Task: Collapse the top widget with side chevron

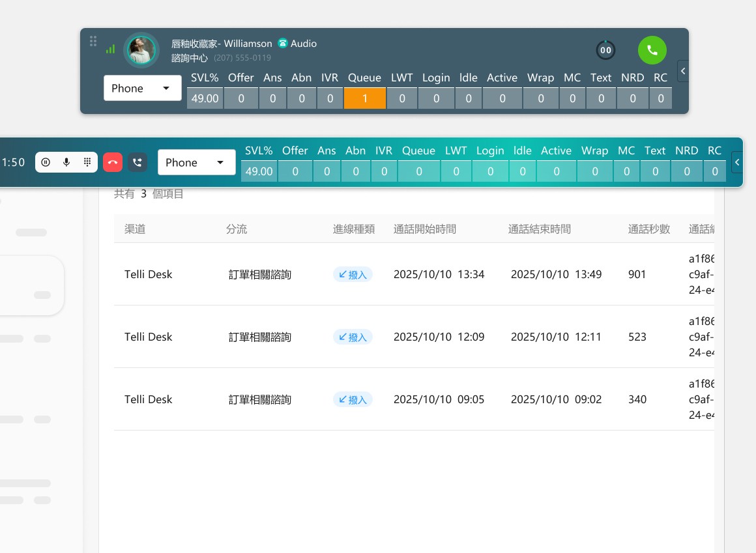Action: 683,71
